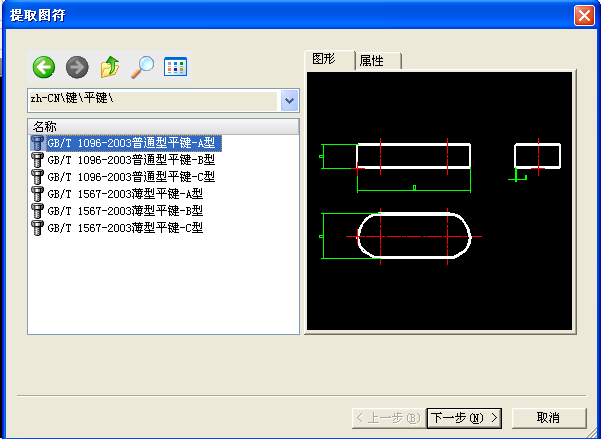Viewport: 601px width, 439px height.
Task: Click inside the path combo box field
Action: (150, 100)
